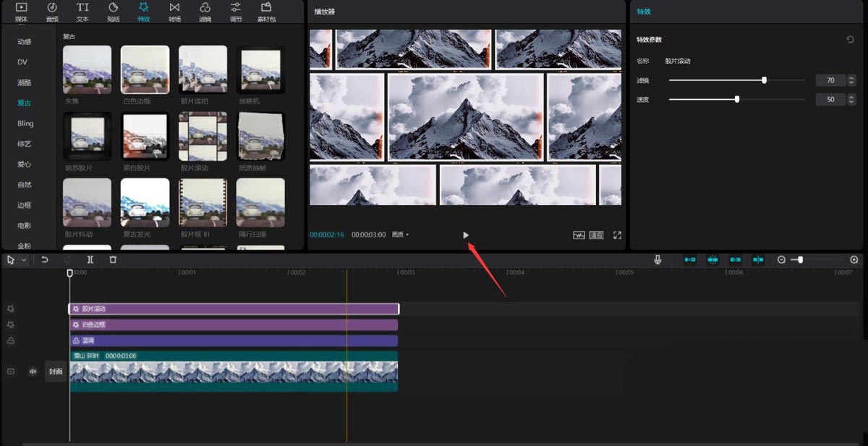Screen dimensions: 868x446
Task: Toggle the linked selection option
Action: (738, 259)
